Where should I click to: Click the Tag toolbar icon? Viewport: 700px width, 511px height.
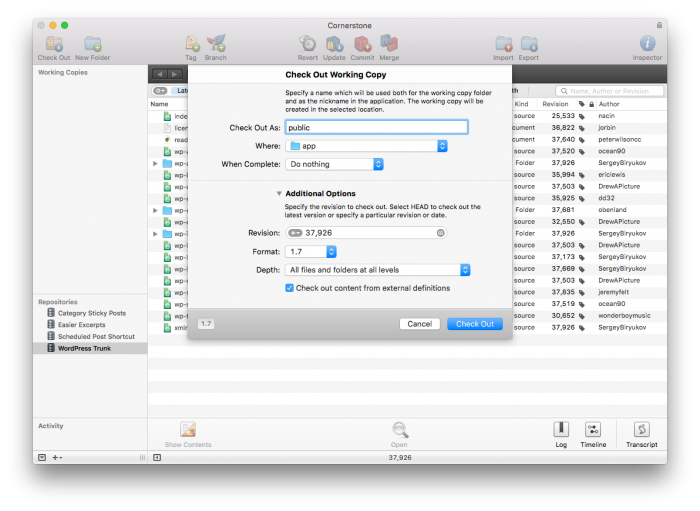pyautogui.click(x=192, y=44)
